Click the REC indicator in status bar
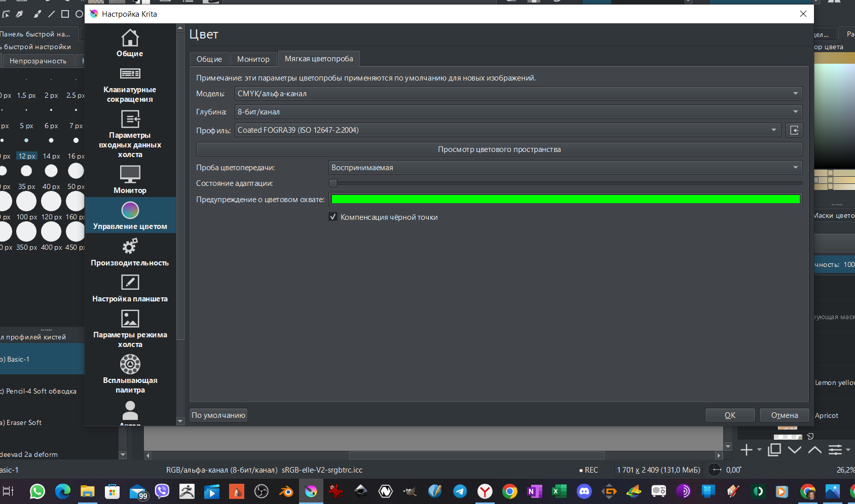This screenshot has height=504, width=855. [x=588, y=470]
